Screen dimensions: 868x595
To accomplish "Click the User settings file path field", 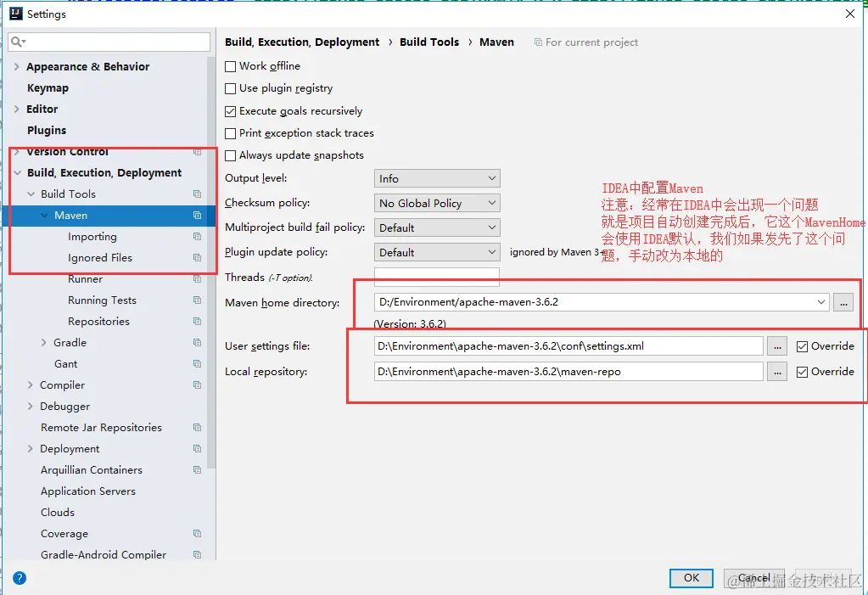I will [568, 346].
